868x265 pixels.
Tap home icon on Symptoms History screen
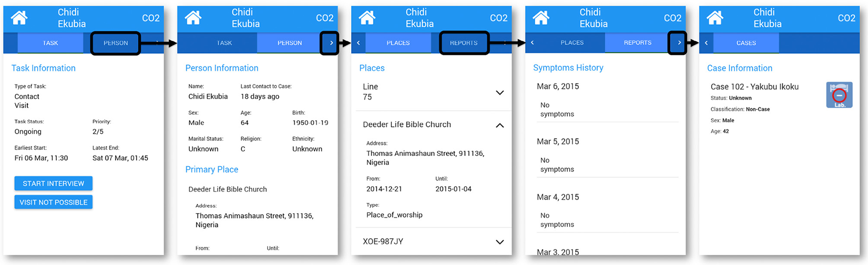click(541, 18)
